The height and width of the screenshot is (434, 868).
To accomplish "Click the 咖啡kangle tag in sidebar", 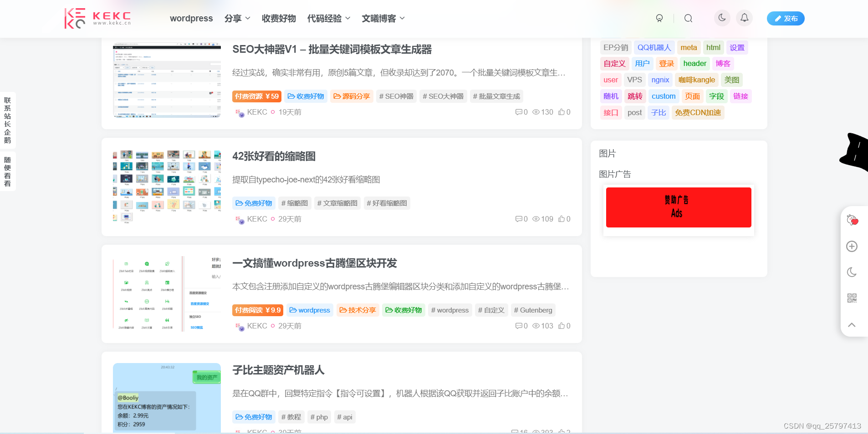I will coord(697,80).
